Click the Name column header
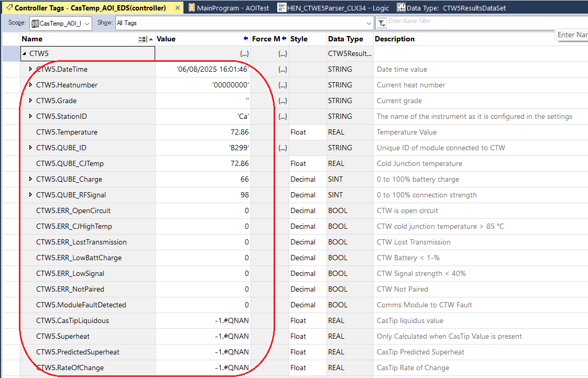 click(88, 39)
